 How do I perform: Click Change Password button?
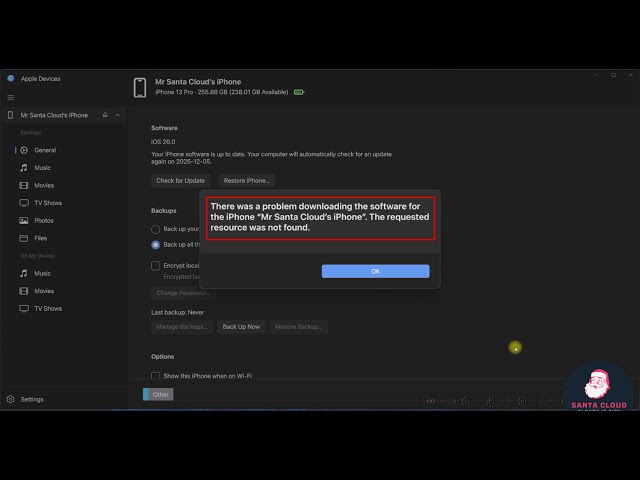click(183, 293)
